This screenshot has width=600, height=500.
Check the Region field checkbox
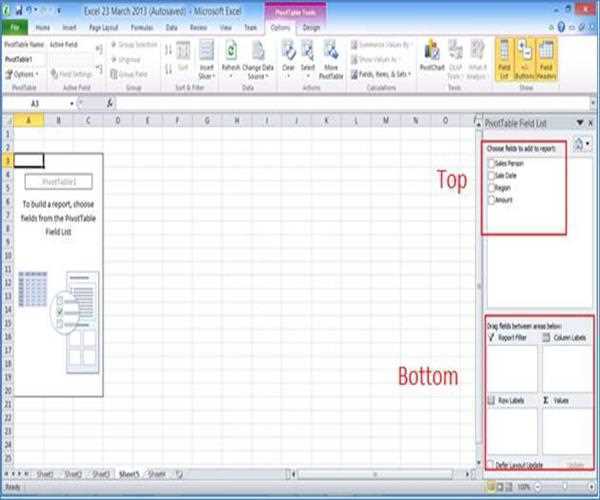click(x=491, y=187)
